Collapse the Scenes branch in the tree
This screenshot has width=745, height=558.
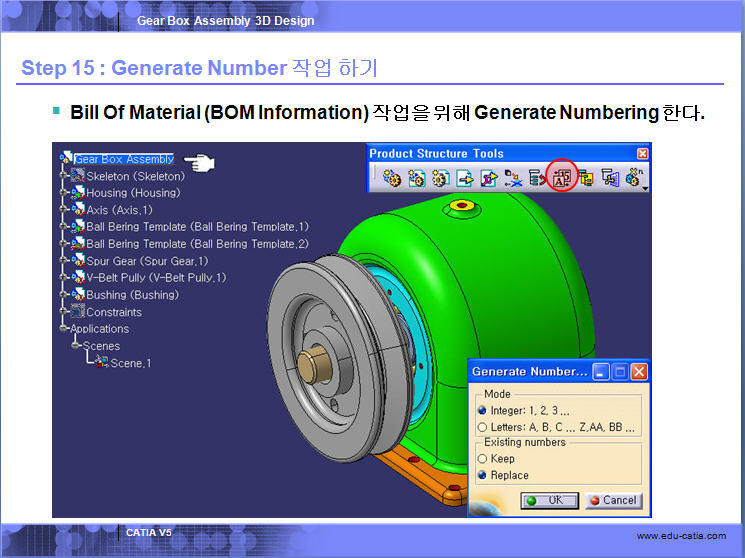click(75, 346)
